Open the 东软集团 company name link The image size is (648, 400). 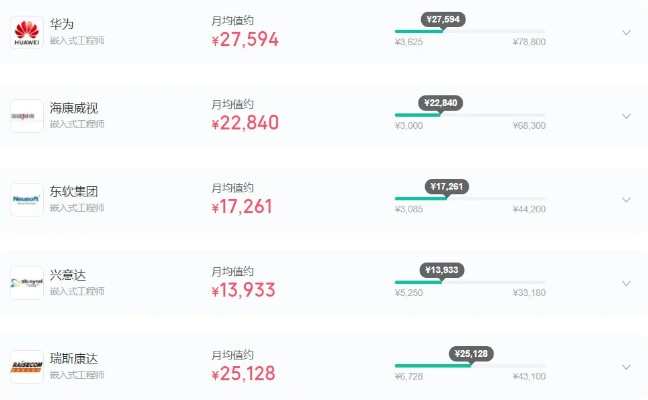[74, 191]
